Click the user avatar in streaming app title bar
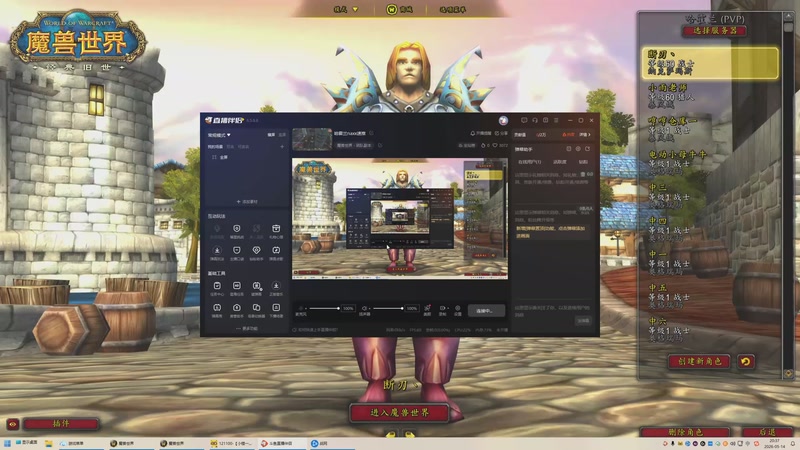Image resolution: width=800 pixels, height=450 pixels. [503, 120]
